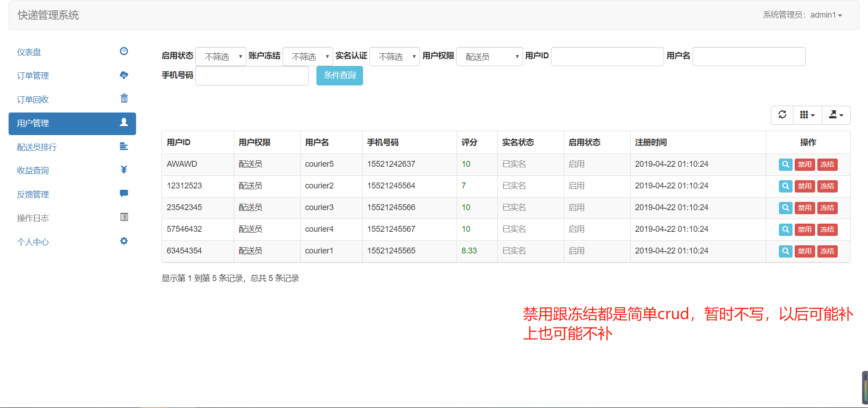868x408 pixels.
Task: Go to 仪表盘 in the sidebar
Action: [72, 52]
